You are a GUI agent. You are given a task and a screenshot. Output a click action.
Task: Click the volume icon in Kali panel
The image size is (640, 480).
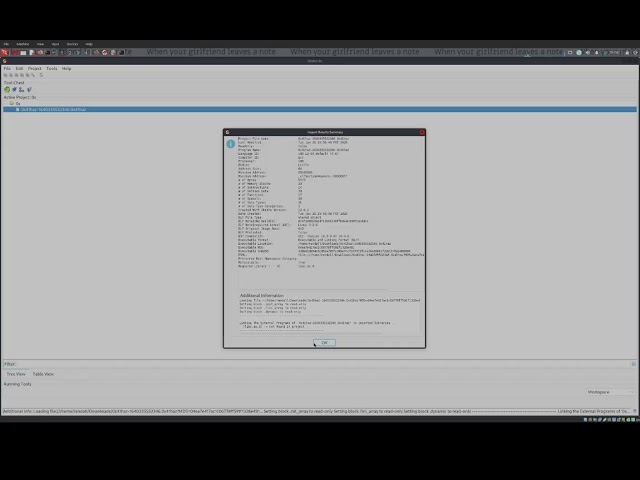point(587,52)
